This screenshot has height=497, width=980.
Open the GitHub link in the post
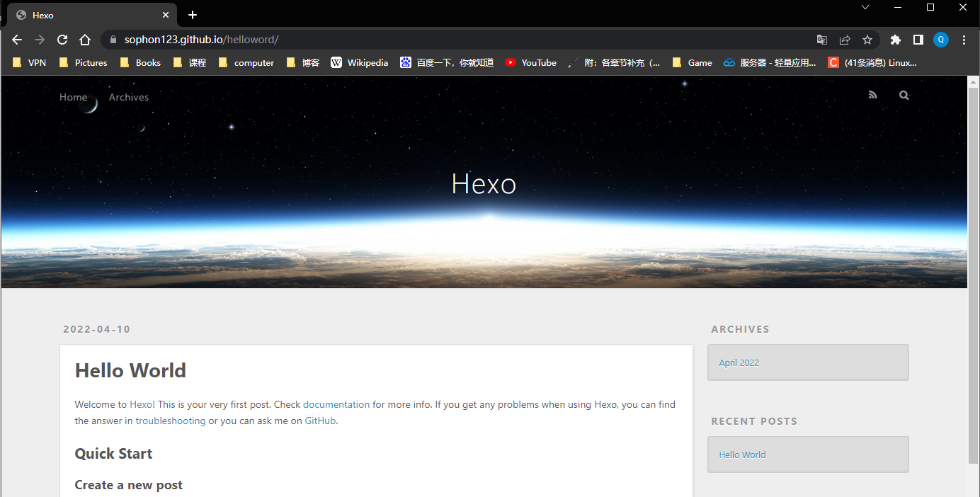tap(320, 421)
